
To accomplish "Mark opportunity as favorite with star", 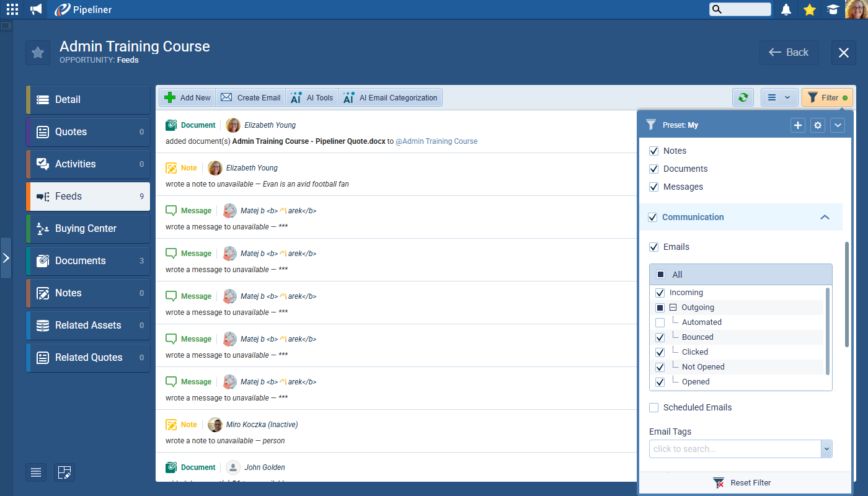I will 38,53.
